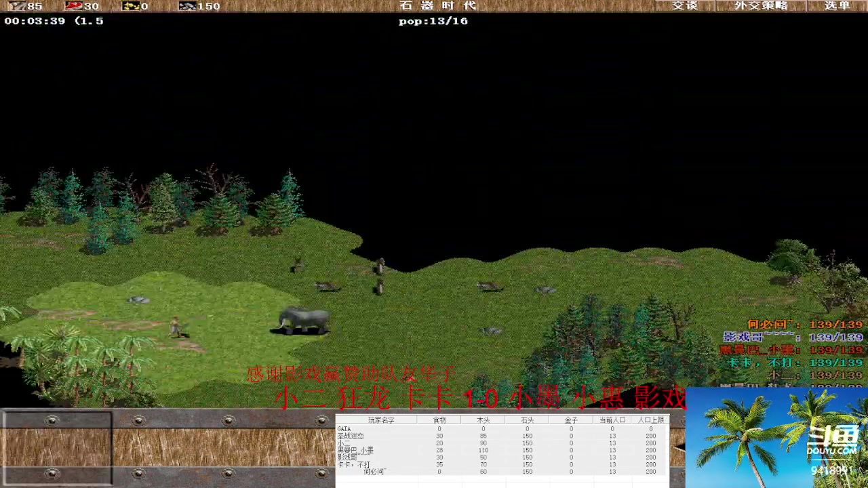Screen dimensions: 868x488
Task: Click the gold resource icon showing 0
Action: (x=131, y=6)
